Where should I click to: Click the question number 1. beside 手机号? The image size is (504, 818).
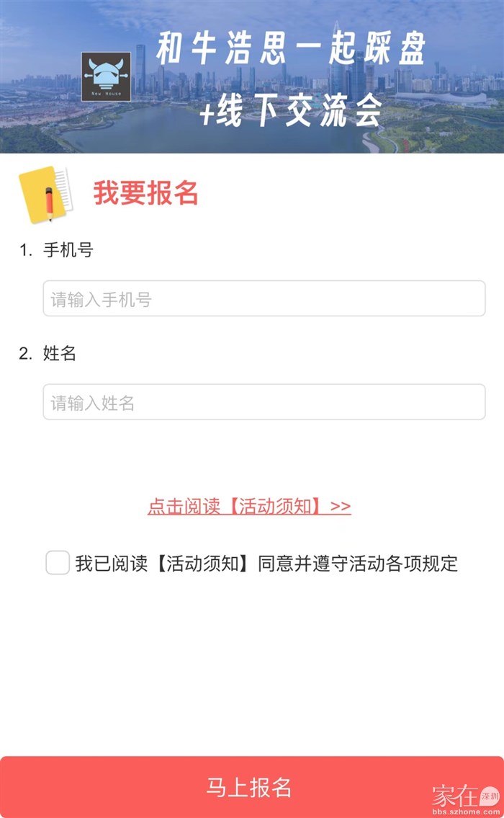(26, 250)
